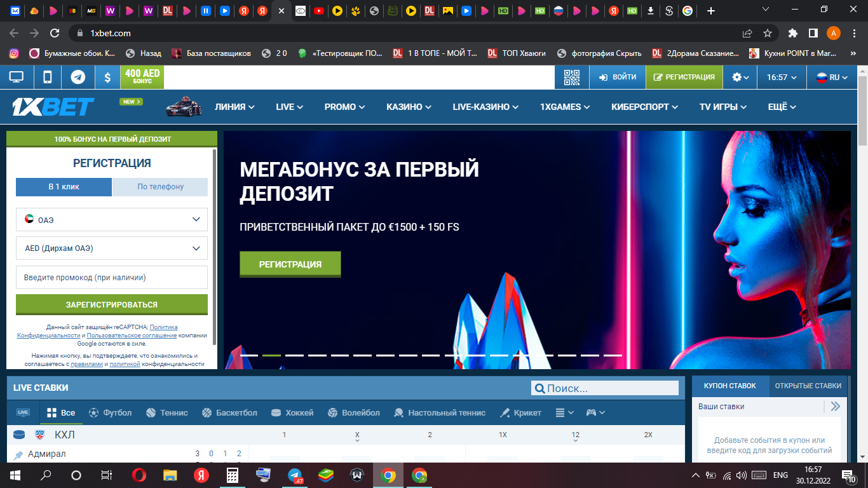The image size is (868, 488).
Task: Reload the page
Action: tap(55, 33)
